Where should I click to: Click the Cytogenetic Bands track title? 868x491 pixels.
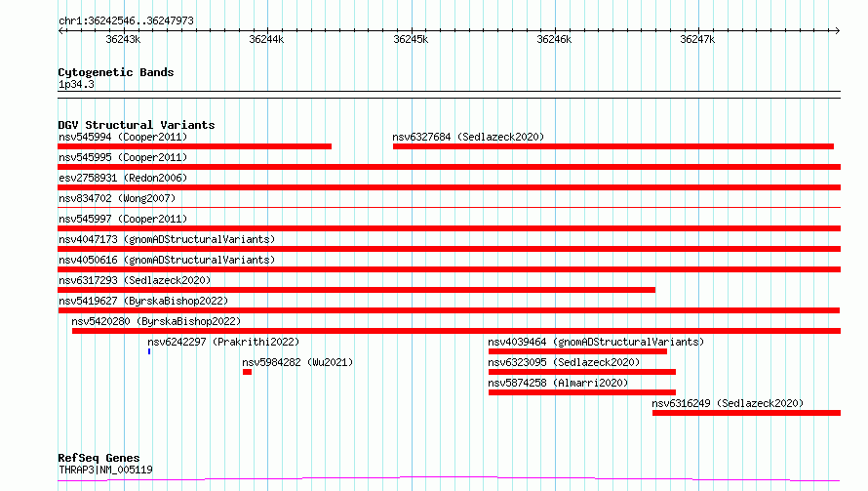[116, 72]
